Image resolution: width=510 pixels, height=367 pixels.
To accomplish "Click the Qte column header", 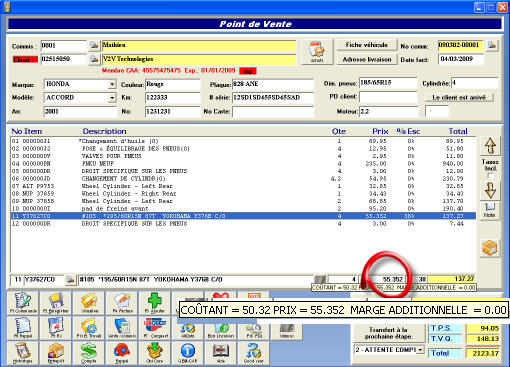I will click(339, 131).
